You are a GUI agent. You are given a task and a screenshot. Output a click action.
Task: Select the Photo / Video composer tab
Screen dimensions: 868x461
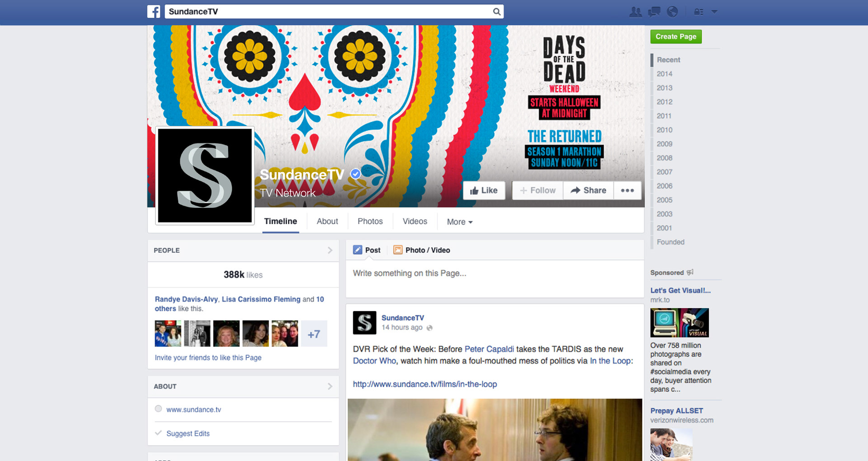(421, 250)
